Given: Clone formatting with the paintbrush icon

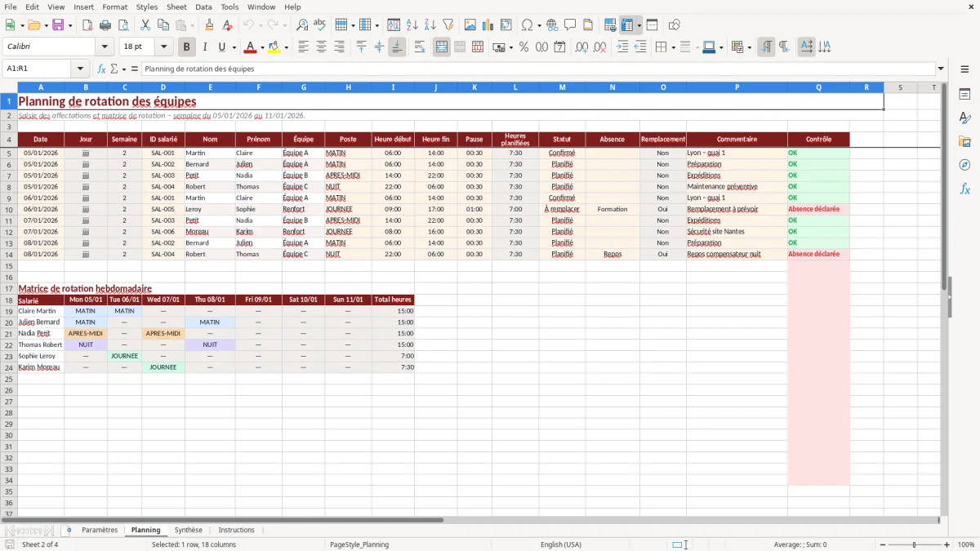Looking at the screenshot, I should [x=210, y=25].
